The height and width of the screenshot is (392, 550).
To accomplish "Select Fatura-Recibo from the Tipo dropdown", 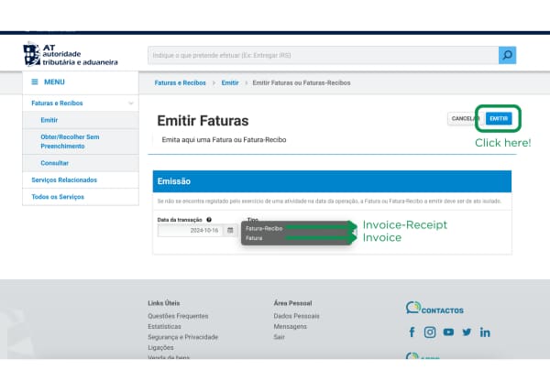I will (x=264, y=228).
